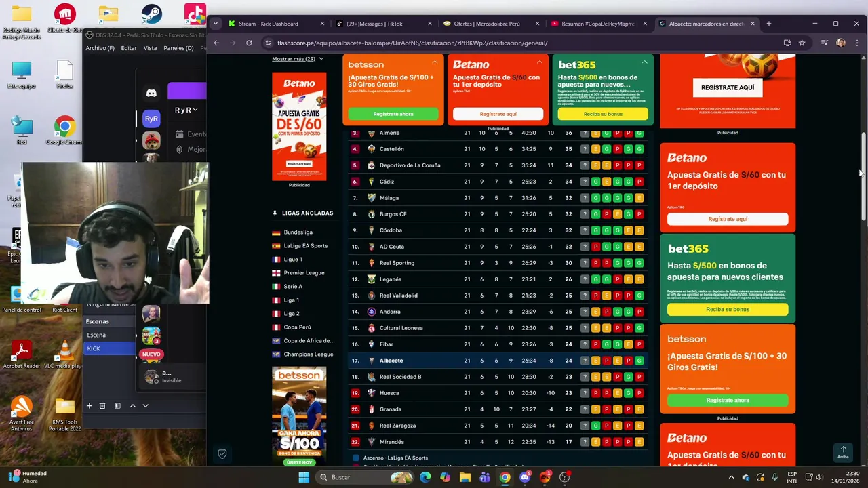Click Discord home icon in Discord window
The height and width of the screenshot is (488, 868).
151,93
